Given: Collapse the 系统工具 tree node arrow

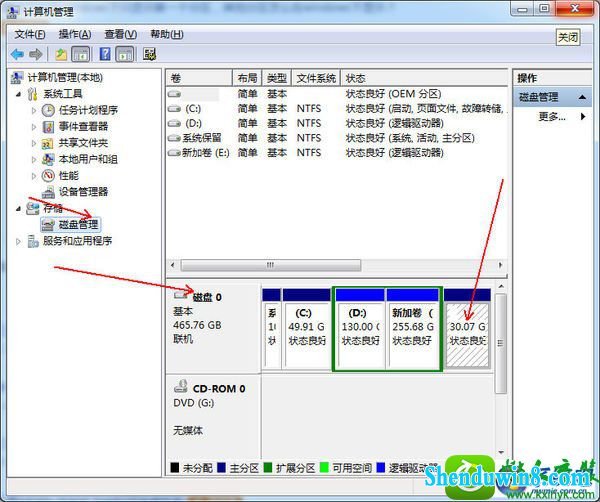Looking at the screenshot, I should (18, 94).
